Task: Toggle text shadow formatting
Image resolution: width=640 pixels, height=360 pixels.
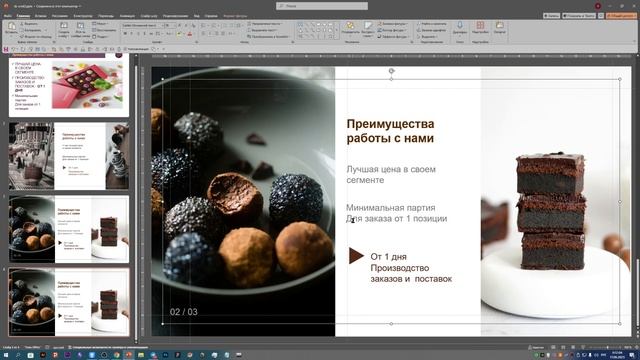Action: tap(144, 34)
